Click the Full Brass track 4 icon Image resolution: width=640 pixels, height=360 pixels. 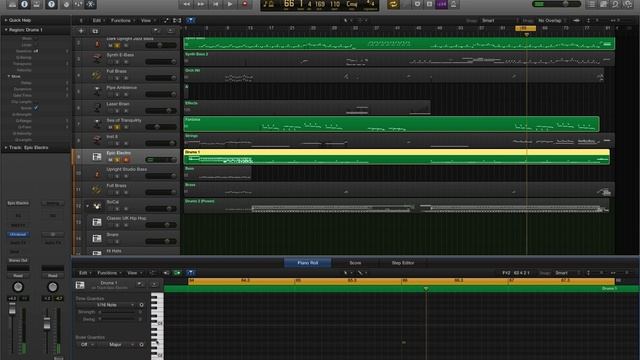coord(97,75)
